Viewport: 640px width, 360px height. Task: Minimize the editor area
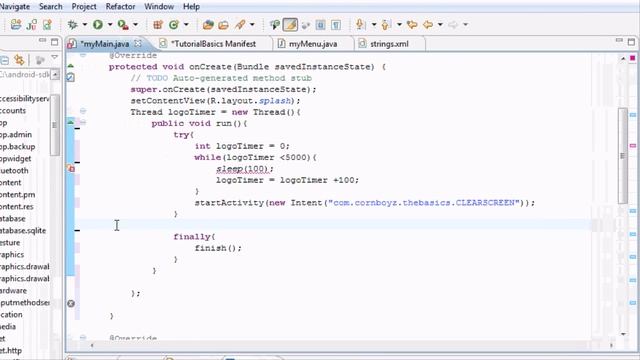(x=619, y=40)
